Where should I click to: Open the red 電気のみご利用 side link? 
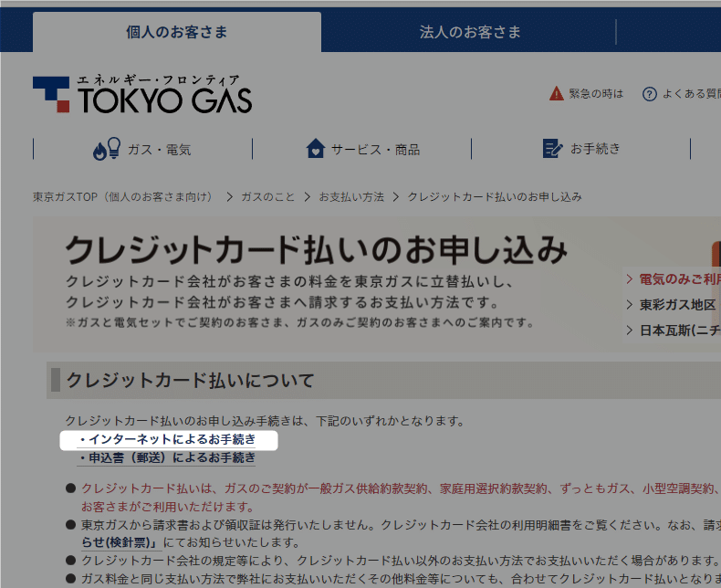[x=680, y=278]
